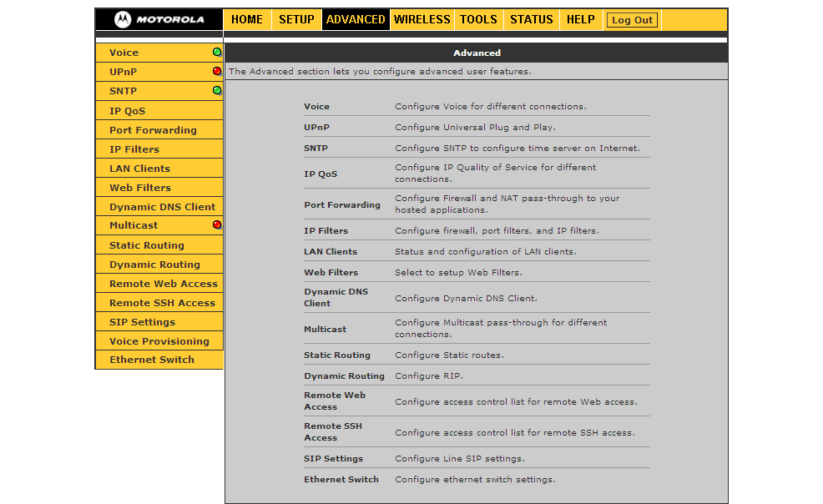Image resolution: width=823 pixels, height=504 pixels.
Task: Go to Web Filters in the sidebar
Action: point(140,188)
